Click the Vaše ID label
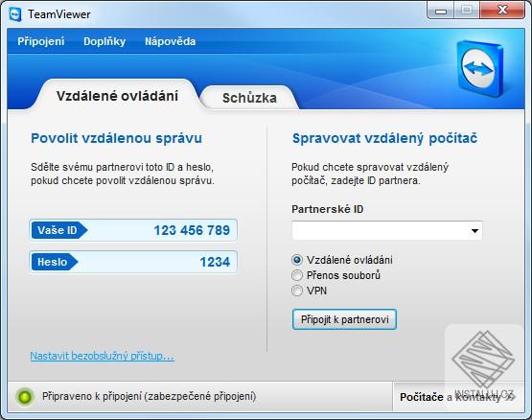This screenshot has width=532, height=420. pos(58,230)
